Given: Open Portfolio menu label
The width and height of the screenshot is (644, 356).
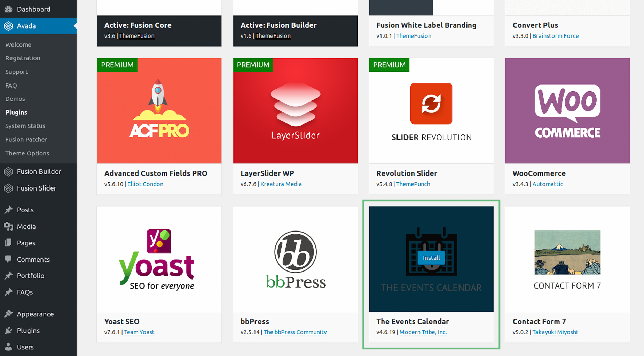Looking at the screenshot, I should click(x=31, y=276).
